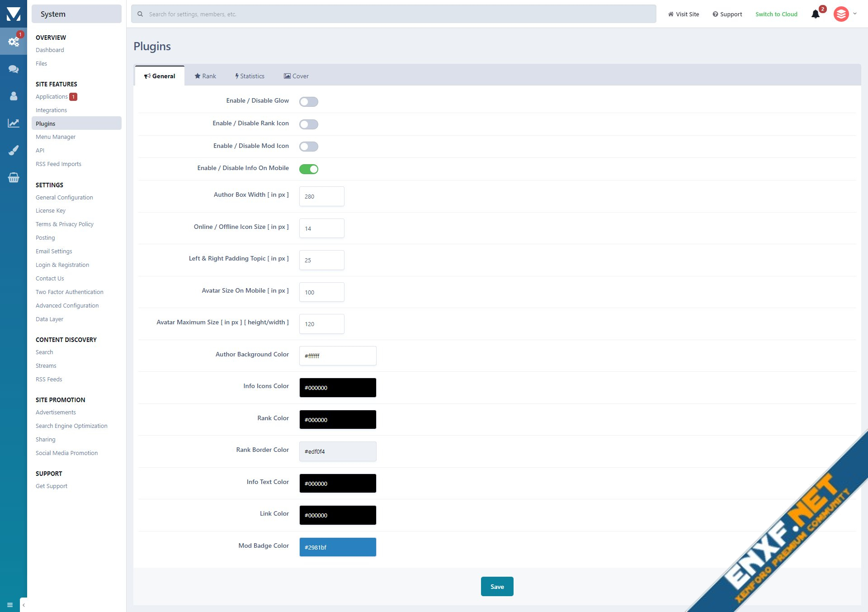Toggle the Enable / Disable Glow switch

coord(309,101)
